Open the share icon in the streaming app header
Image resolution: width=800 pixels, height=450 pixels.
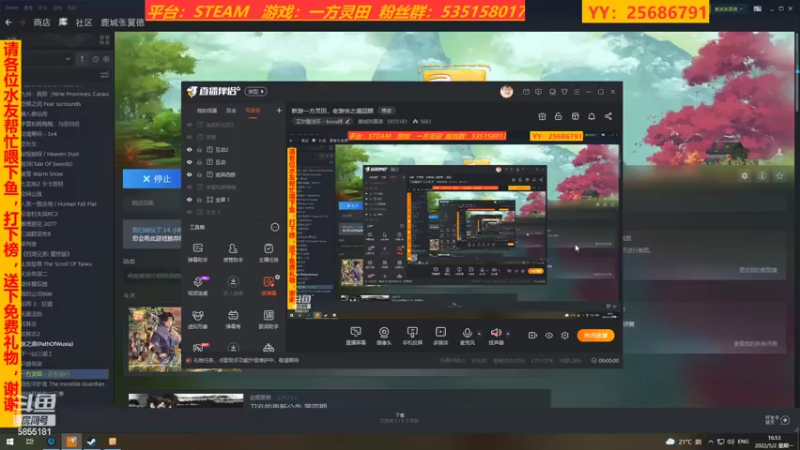click(x=608, y=116)
